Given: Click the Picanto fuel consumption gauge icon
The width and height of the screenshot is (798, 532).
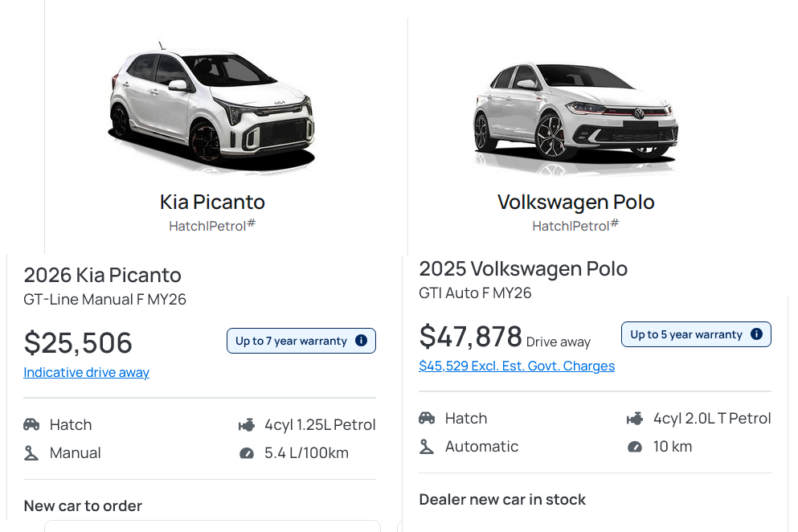Looking at the screenshot, I should click(247, 453).
